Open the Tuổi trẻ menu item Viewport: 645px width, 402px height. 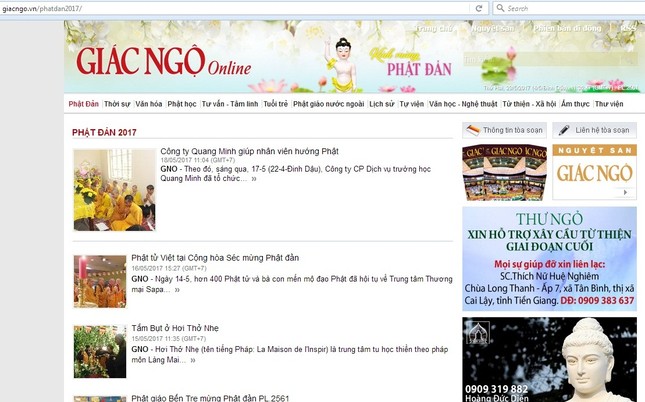(276, 104)
